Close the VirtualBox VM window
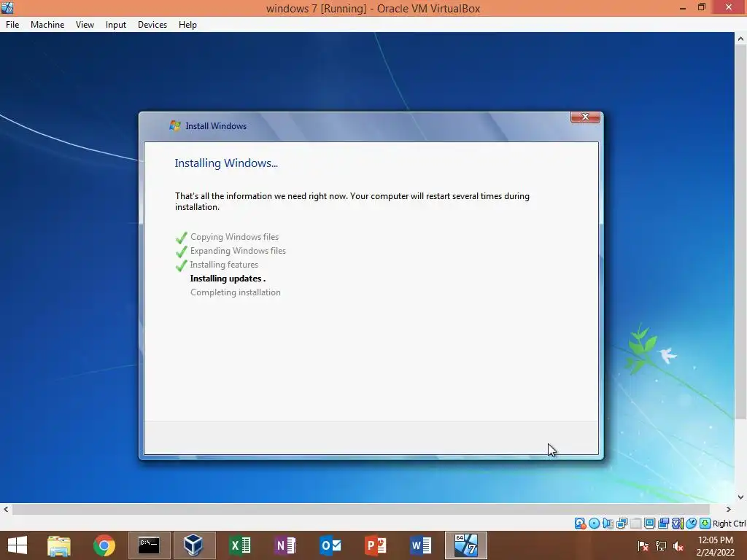 pos(729,7)
